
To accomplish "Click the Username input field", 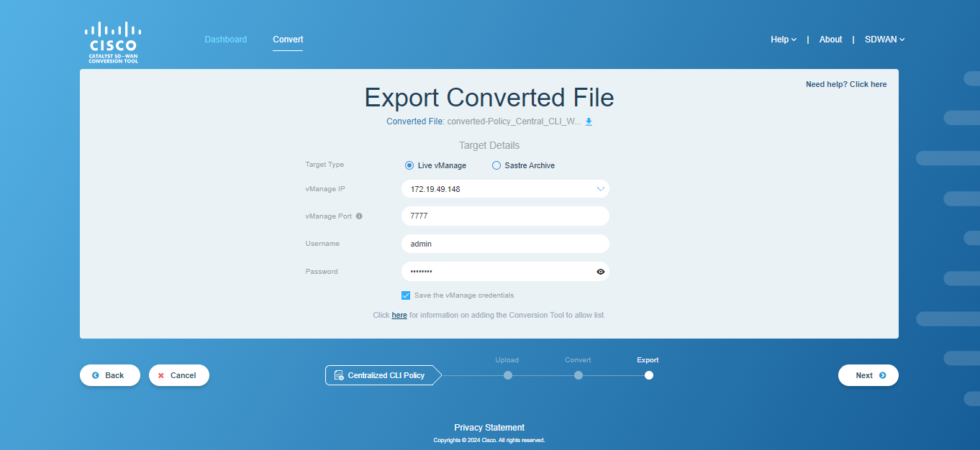I will (x=505, y=244).
